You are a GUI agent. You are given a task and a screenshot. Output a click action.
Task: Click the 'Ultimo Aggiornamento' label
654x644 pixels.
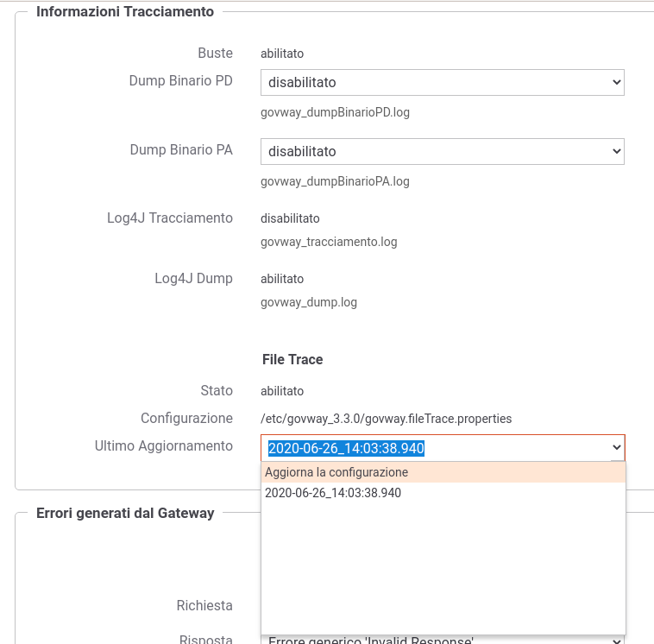click(x=164, y=445)
